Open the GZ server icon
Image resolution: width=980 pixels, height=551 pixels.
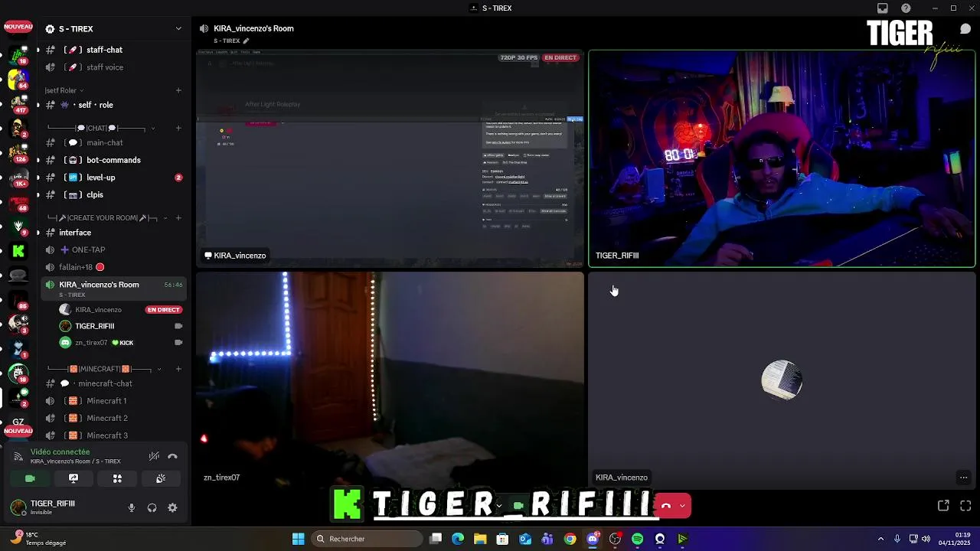click(18, 422)
